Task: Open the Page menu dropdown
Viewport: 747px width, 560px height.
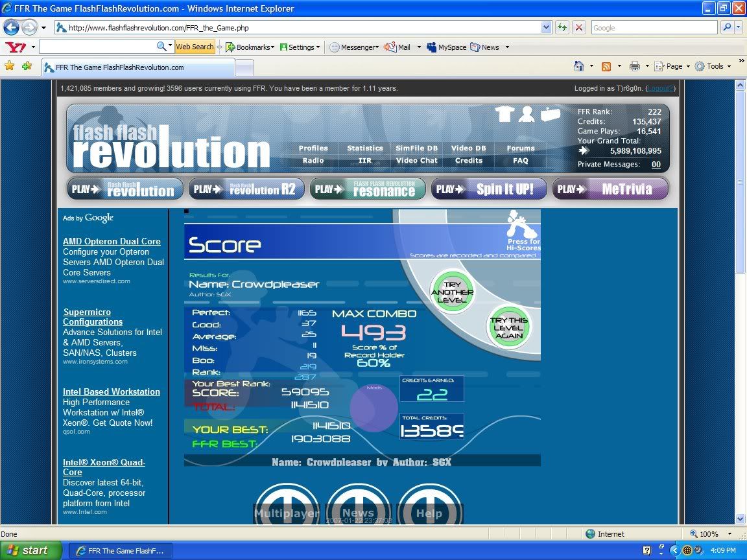Action: [669, 66]
